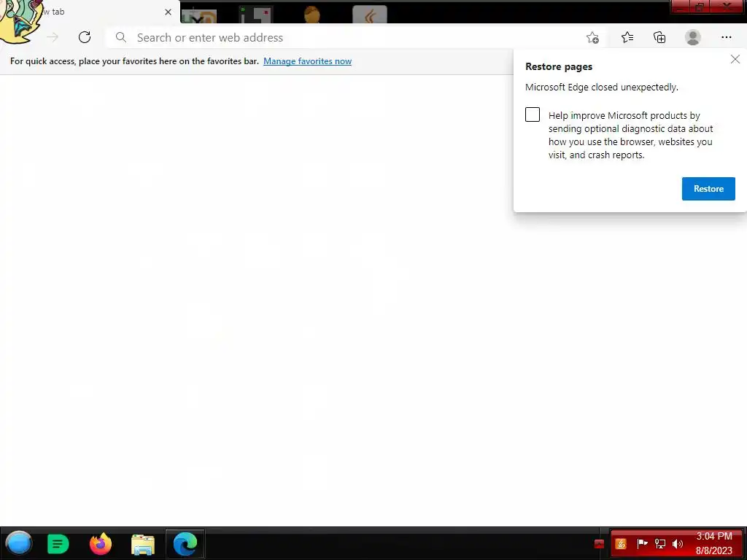
Task: Open Manage favorites now link
Action: click(x=307, y=61)
